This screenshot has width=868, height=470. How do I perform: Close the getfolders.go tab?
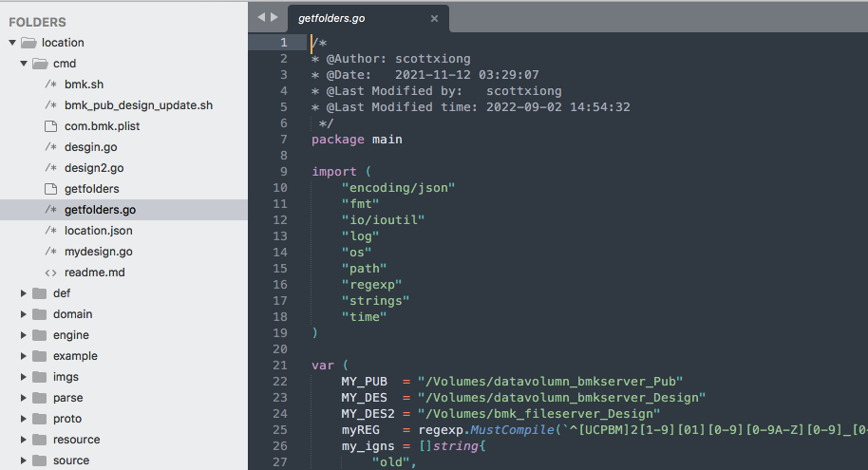(435, 18)
